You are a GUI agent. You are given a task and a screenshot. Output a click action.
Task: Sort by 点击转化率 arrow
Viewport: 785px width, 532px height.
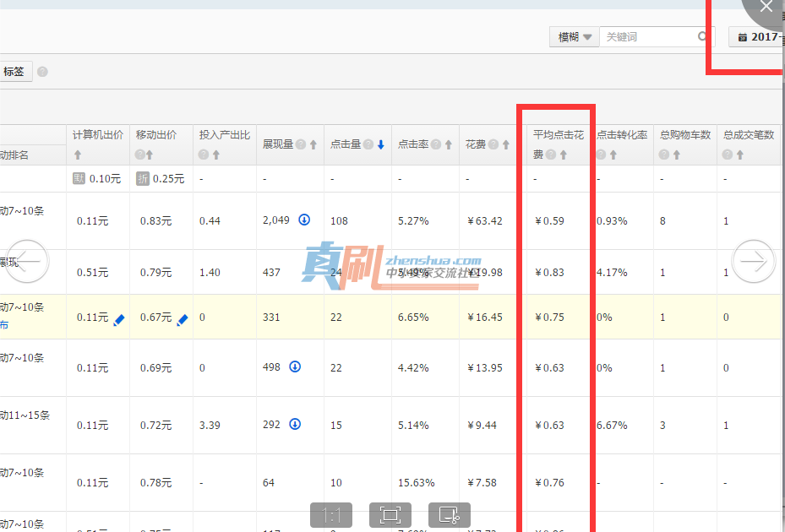[x=613, y=155]
